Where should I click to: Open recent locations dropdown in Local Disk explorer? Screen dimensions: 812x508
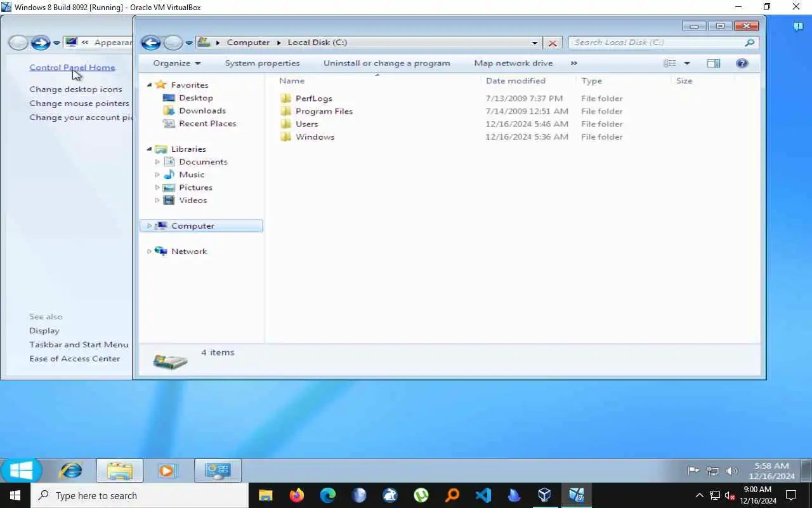pyautogui.click(x=189, y=43)
